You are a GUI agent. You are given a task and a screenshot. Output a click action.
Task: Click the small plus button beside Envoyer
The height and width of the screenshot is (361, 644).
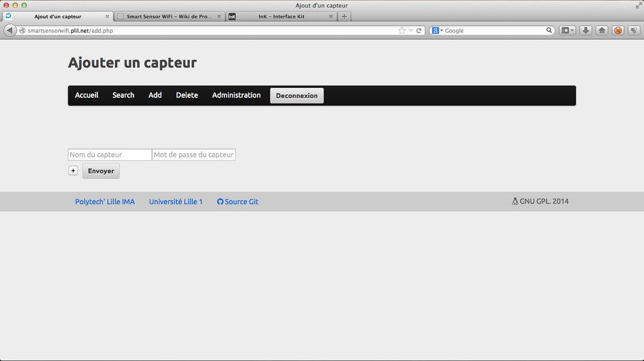(73, 171)
